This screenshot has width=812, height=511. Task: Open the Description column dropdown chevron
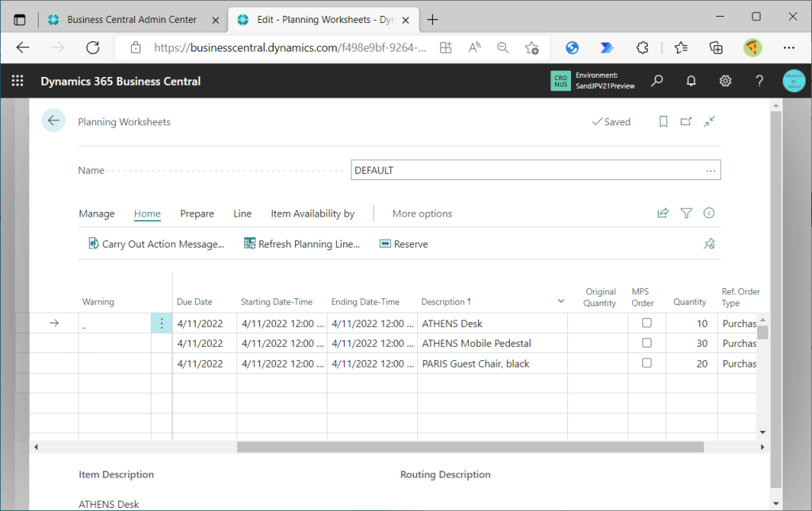[561, 301]
